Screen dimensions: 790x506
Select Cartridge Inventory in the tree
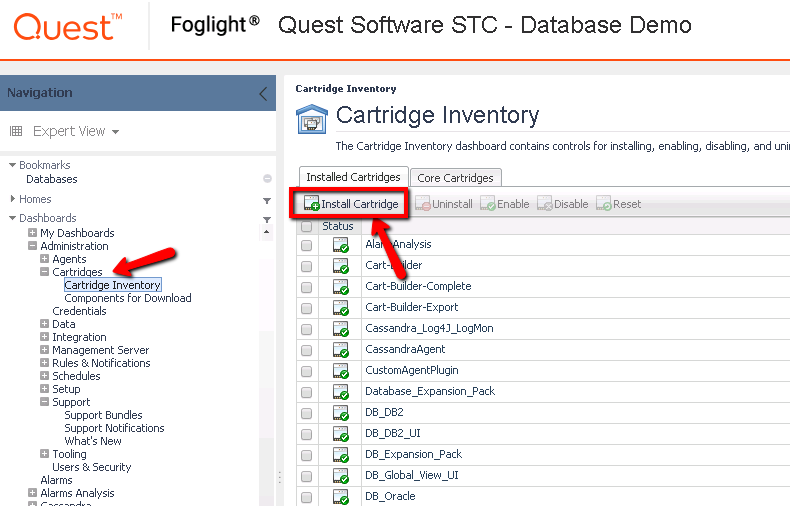pyautogui.click(x=112, y=285)
